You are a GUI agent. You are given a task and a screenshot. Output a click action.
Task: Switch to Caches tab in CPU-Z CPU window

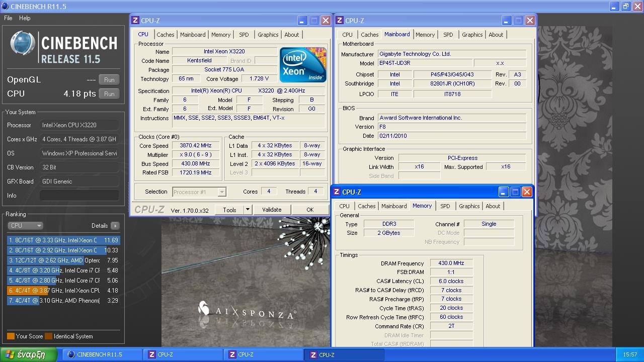165,35
